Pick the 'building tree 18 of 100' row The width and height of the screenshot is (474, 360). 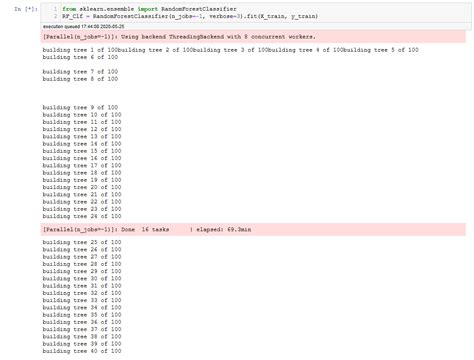coord(82,173)
